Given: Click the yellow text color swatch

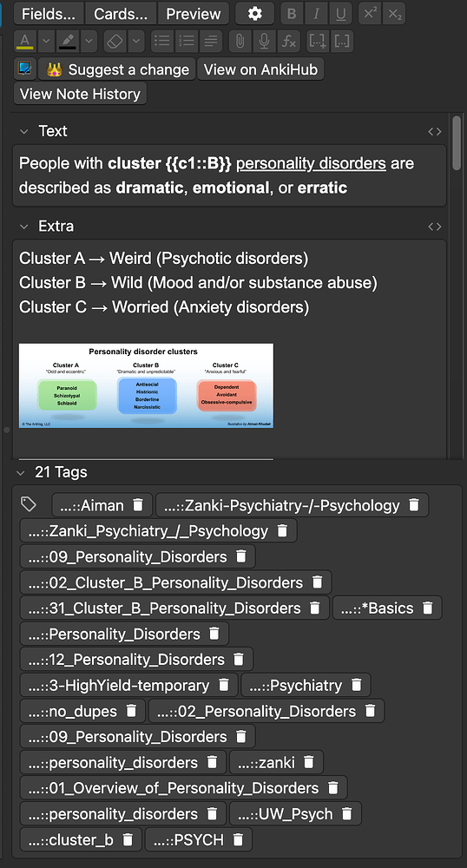Looking at the screenshot, I should pos(25,41).
